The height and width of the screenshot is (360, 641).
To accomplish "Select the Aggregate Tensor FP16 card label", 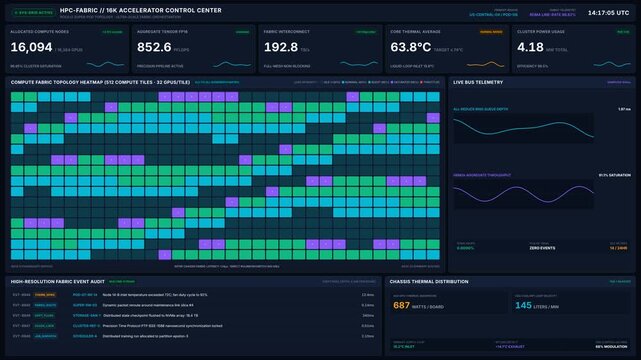I will click(x=161, y=32).
